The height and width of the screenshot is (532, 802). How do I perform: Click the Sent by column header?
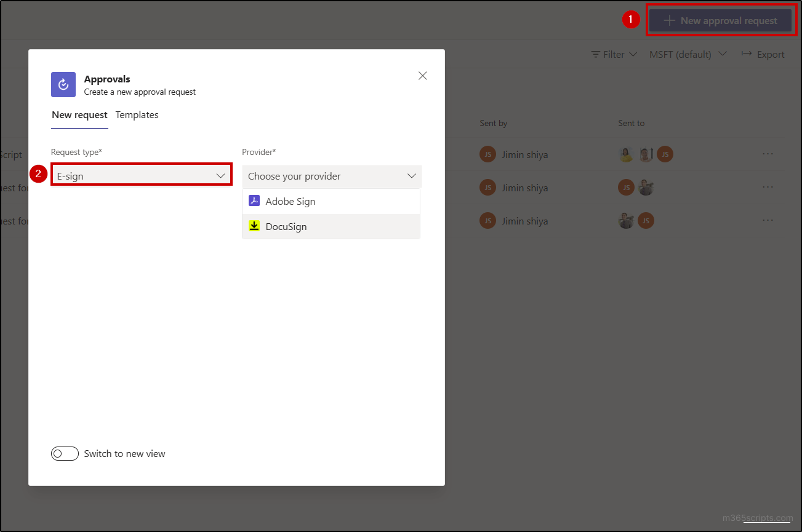tap(493, 123)
